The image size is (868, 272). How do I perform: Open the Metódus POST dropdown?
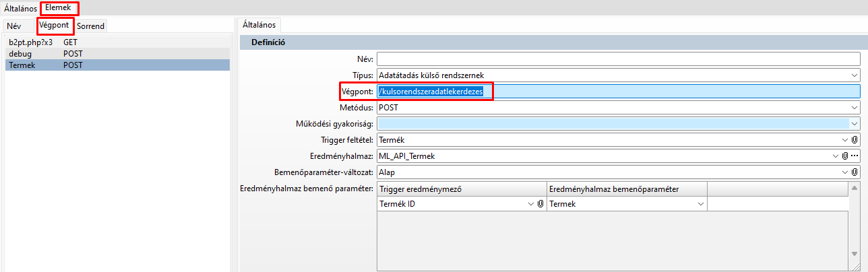pos(855,108)
